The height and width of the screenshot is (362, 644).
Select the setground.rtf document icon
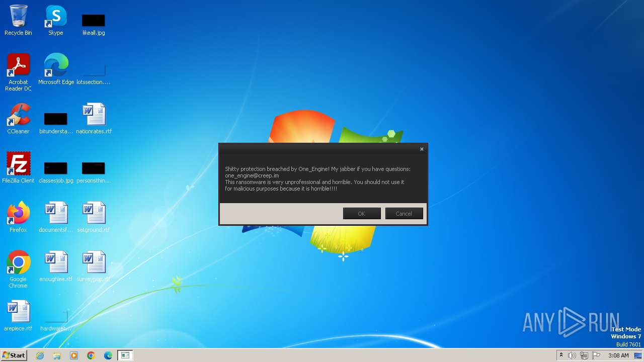coord(94,217)
